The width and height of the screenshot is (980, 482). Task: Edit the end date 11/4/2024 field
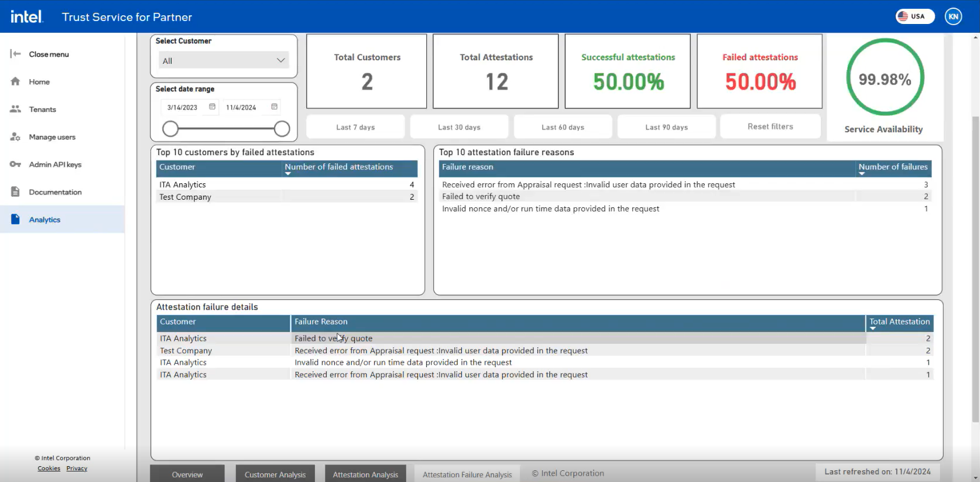point(241,107)
